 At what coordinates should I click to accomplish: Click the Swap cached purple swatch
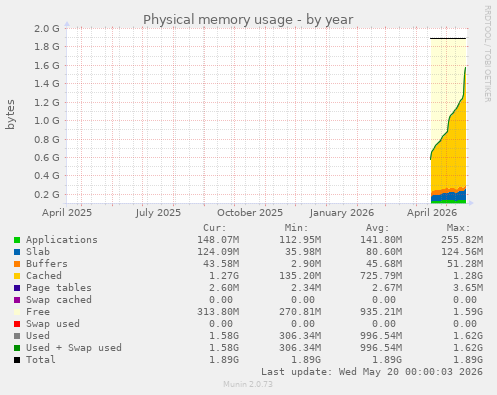point(17,300)
